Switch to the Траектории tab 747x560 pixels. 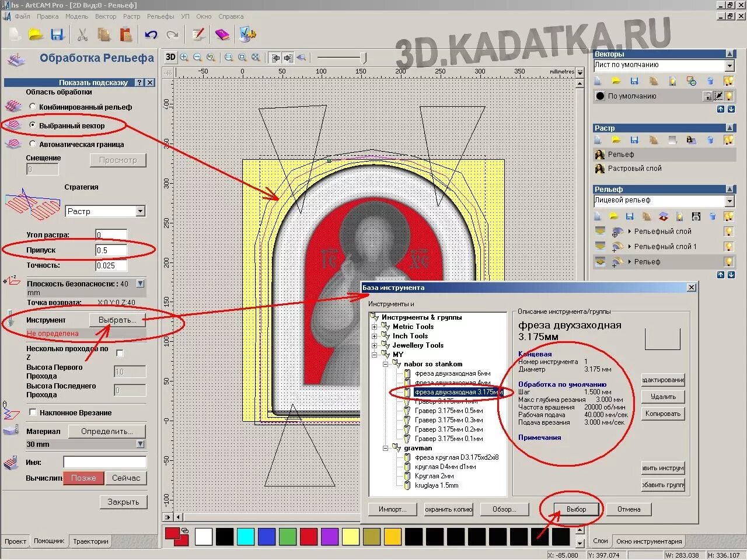point(90,541)
